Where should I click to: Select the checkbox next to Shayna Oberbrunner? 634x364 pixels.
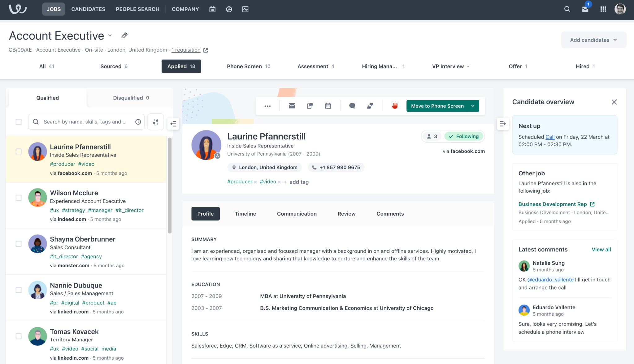coord(18,243)
